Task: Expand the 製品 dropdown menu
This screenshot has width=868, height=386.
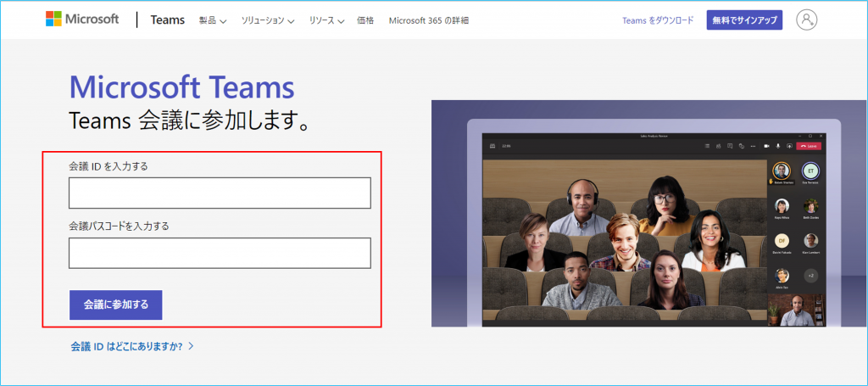Action: (212, 20)
